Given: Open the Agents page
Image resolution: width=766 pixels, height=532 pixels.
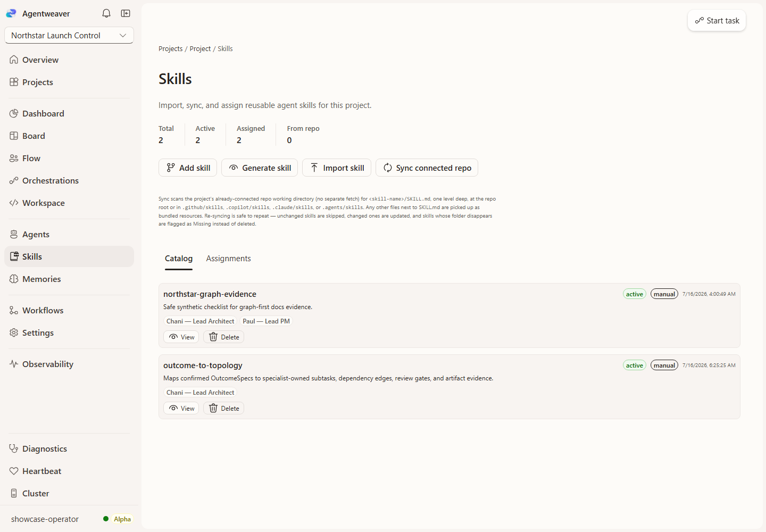Looking at the screenshot, I should click(69, 234).
